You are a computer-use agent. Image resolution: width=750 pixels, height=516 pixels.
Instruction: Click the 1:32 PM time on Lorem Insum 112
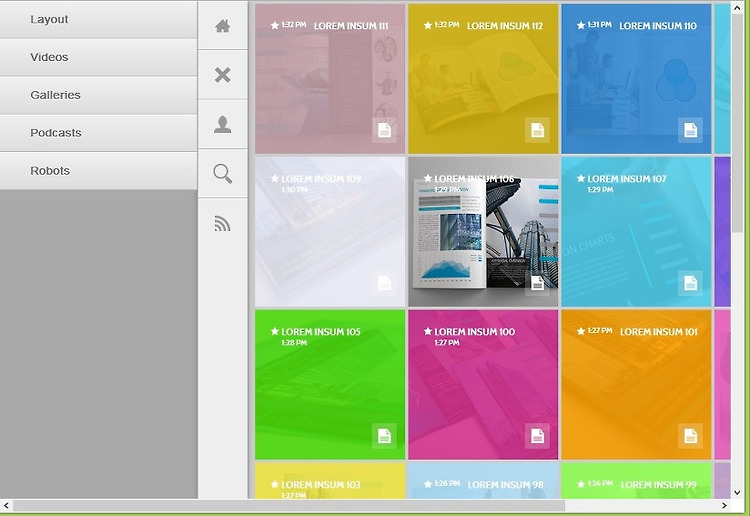click(447, 24)
